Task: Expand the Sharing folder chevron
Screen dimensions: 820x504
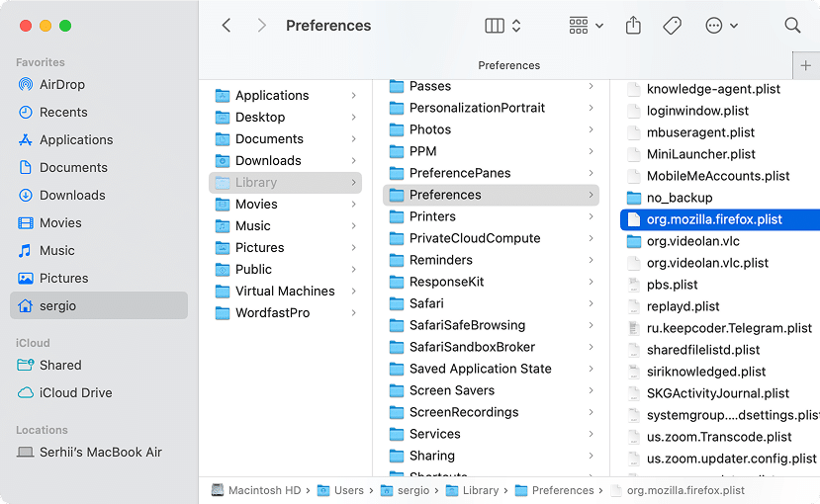Action: (591, 456)
